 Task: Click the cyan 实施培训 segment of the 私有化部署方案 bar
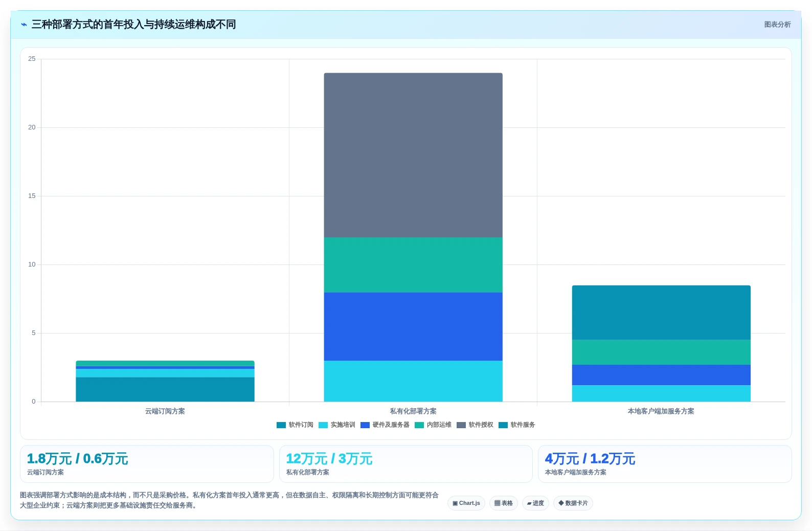click(x=413, y=381)
